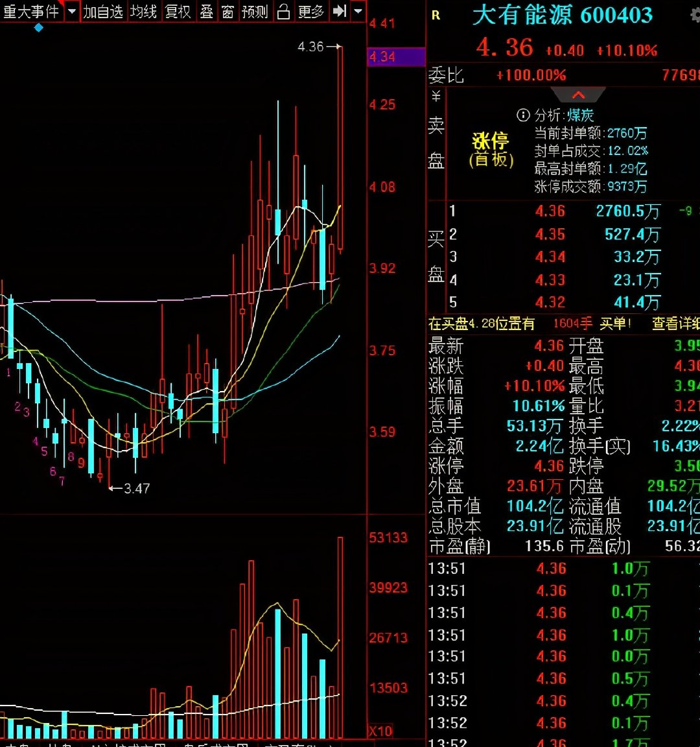Toggle 复权 price adjustment
Screen dimensions: 700x747
[178, 12]
